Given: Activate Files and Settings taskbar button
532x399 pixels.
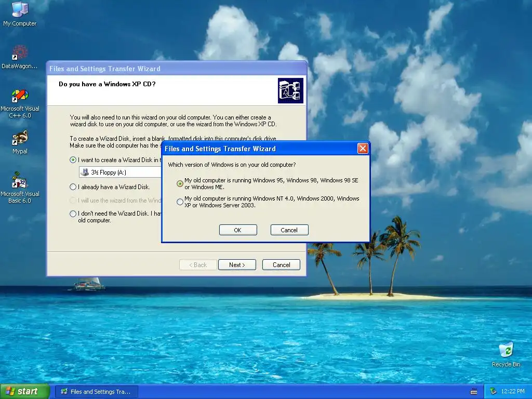Looking at the screenshot, I should point(96,392).
